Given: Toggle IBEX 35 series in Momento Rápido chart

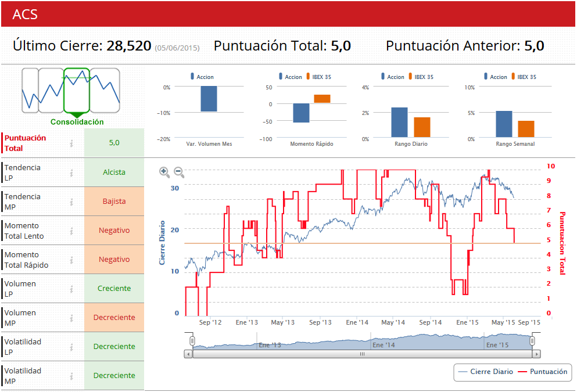Looking at the screenshot, I should 318,77.
